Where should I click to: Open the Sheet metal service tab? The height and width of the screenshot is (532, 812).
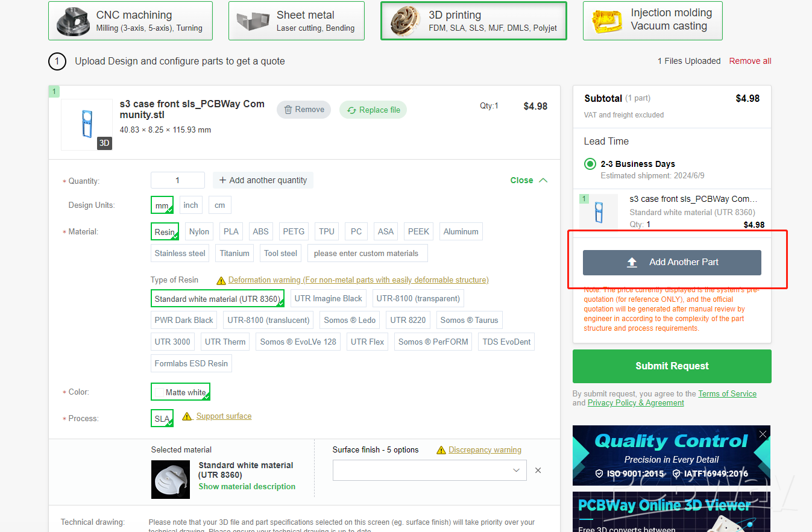[297, 21]
